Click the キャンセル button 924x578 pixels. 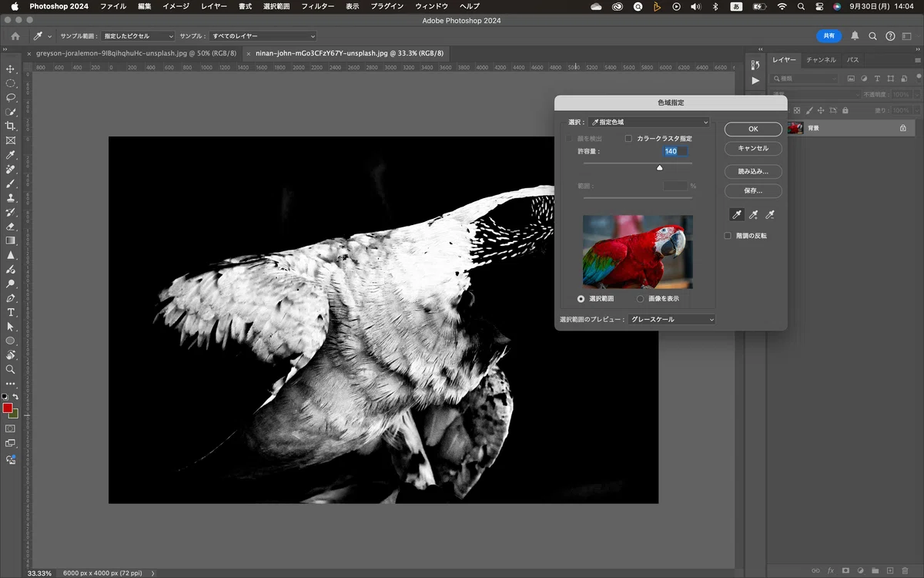[x=753, y=148]
